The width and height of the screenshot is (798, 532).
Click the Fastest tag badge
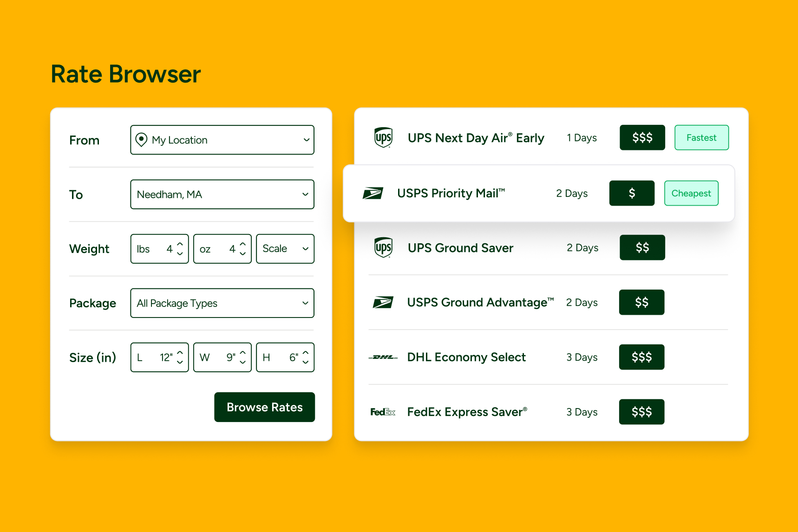click(x=701, y=138)
